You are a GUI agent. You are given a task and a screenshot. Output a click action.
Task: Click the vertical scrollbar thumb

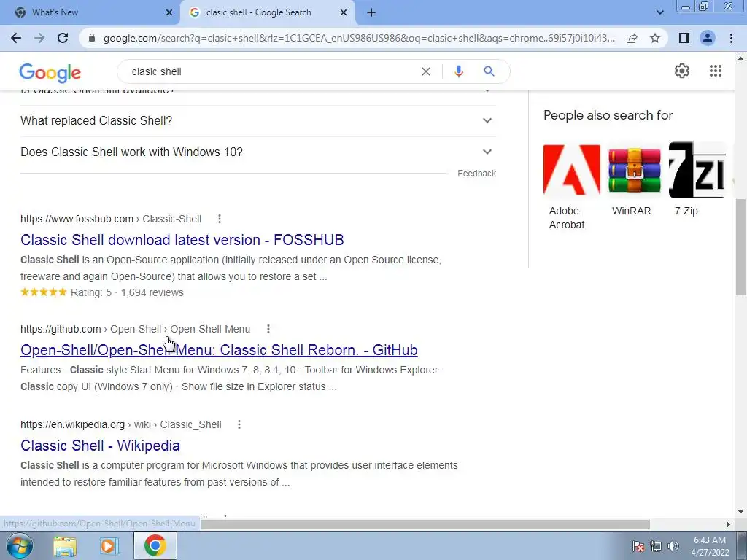click(x=741, y=247)
